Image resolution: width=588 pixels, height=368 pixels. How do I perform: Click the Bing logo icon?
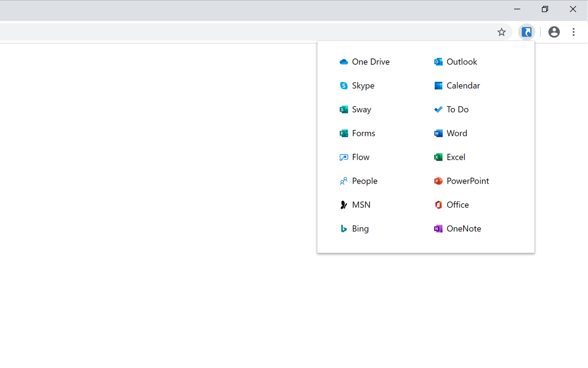point(344,229)
